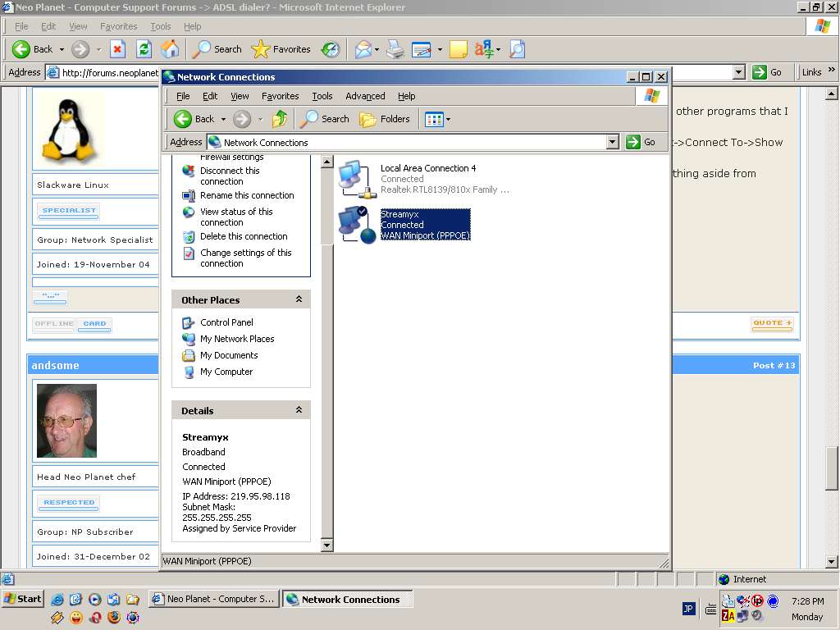Click the Start button
The height and width of the screenshot is (630, 840).
[x=23, y=599]
